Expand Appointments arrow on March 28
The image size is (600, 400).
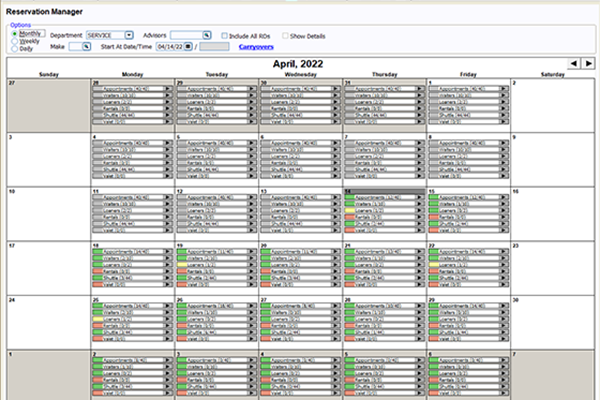click(x=168, y=89)
